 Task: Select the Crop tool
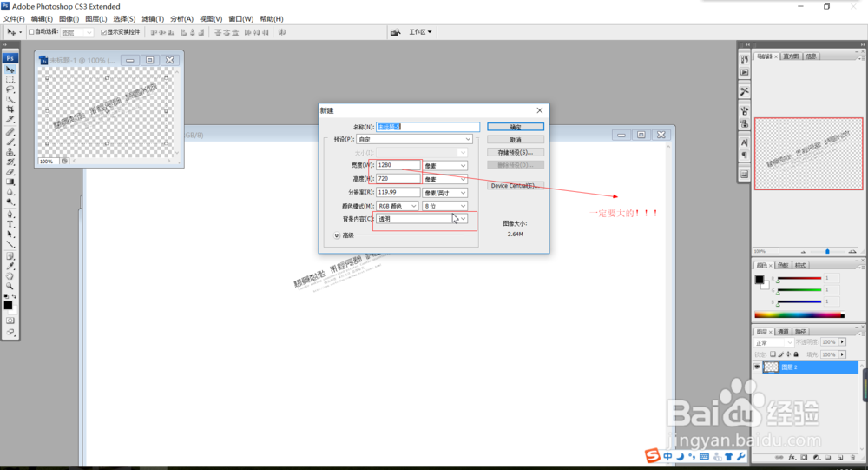click(x=10, y=109)
